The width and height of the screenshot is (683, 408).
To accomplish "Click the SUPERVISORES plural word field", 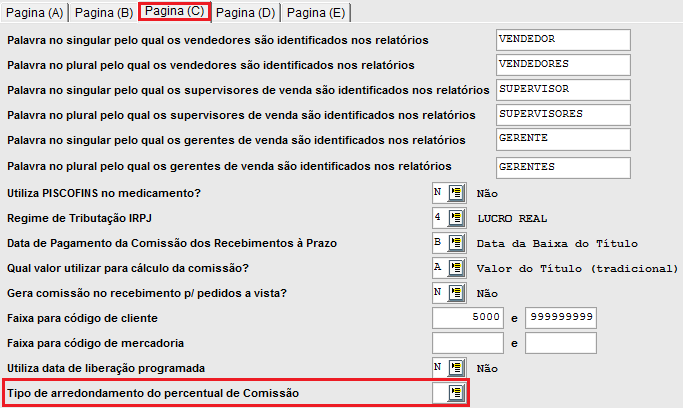I will click(563, 115).
